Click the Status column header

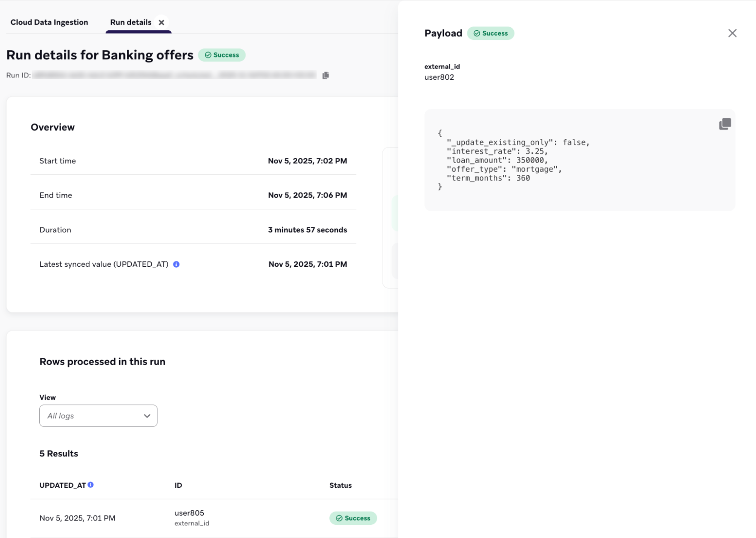(340, 485)
